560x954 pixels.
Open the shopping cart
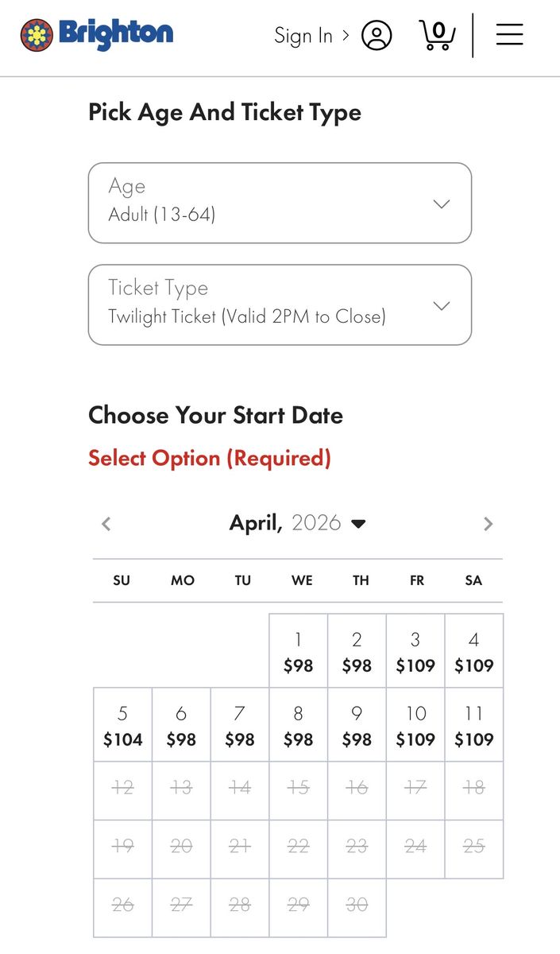click(x=437, y=36)
